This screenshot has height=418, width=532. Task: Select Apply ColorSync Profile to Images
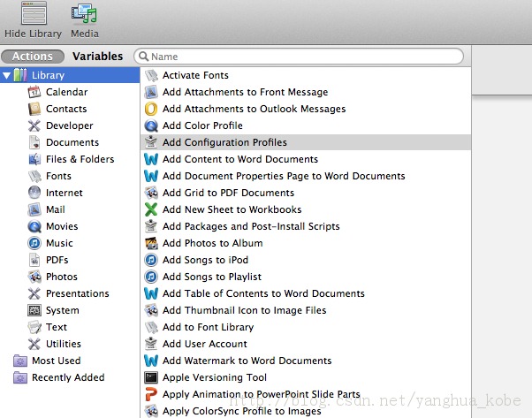click(x=306, y=411)
